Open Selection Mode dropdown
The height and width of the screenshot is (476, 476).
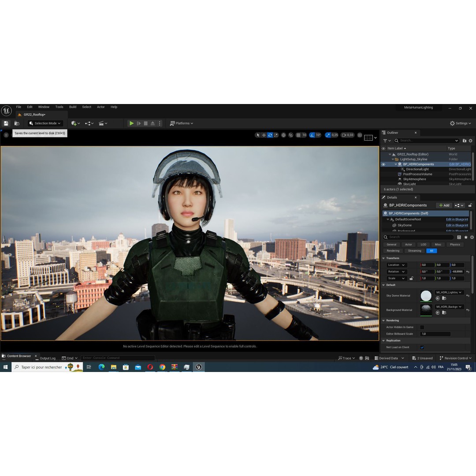45,123
